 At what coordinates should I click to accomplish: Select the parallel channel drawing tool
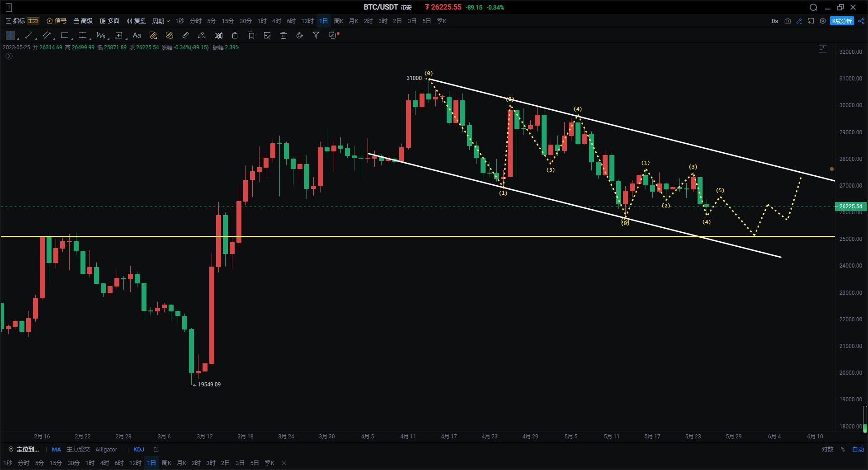click(47, 35)
